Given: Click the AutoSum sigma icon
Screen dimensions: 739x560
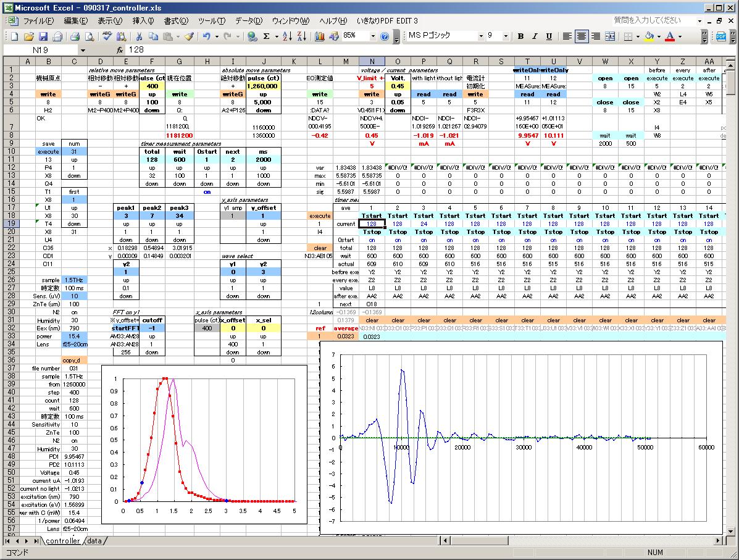Looking at the screenshot, I should coord(267,36).
